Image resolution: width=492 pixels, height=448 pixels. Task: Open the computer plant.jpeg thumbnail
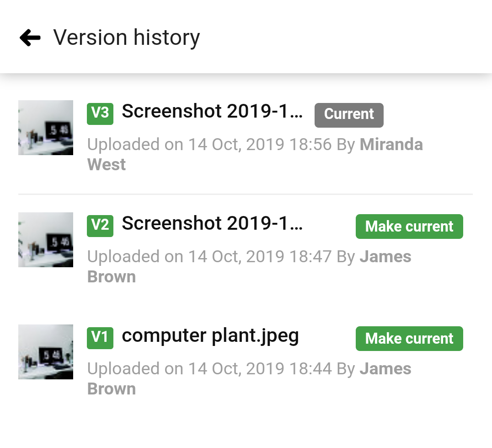[45, 351]
